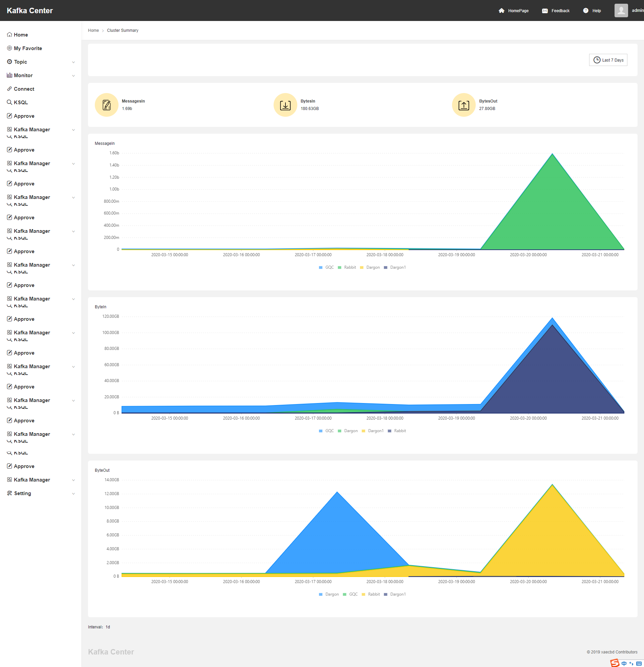The height and width of the screenshot is (667, 644).
Task: Expand the last Kafka Manager chevron above Setting
Action: 73,480
